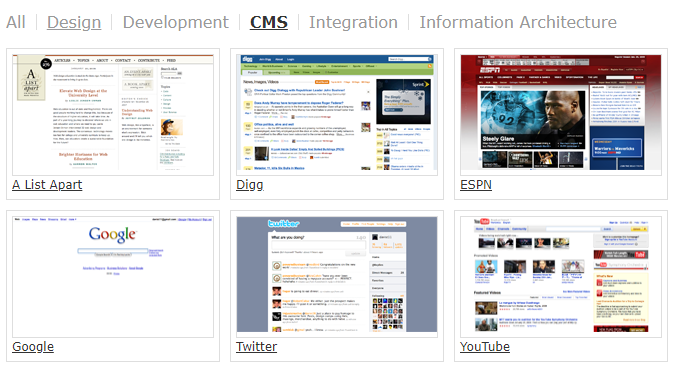The width and height of the screenshot is (678, 373).
Task: Switch to the Design filter
Action: [74, 22]
